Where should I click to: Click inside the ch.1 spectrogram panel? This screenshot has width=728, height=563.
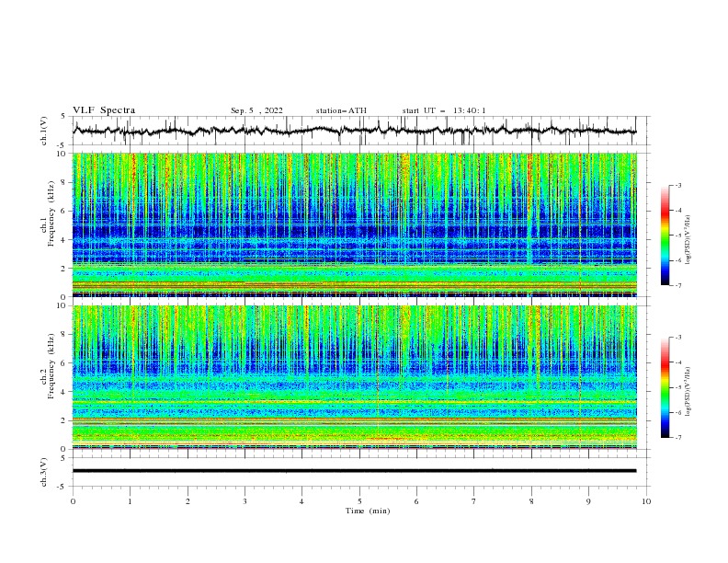click(354, 224)
